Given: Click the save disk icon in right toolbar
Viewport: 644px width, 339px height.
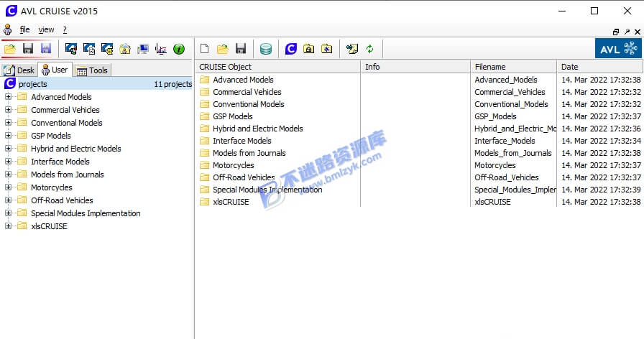Looking at the screenshot, I should tap(241, 49).
